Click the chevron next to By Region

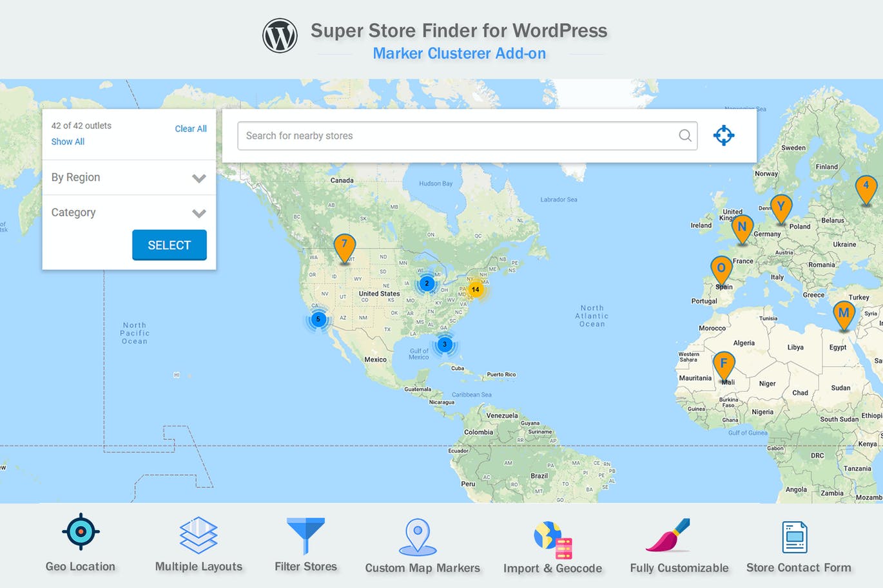(199, 178)
